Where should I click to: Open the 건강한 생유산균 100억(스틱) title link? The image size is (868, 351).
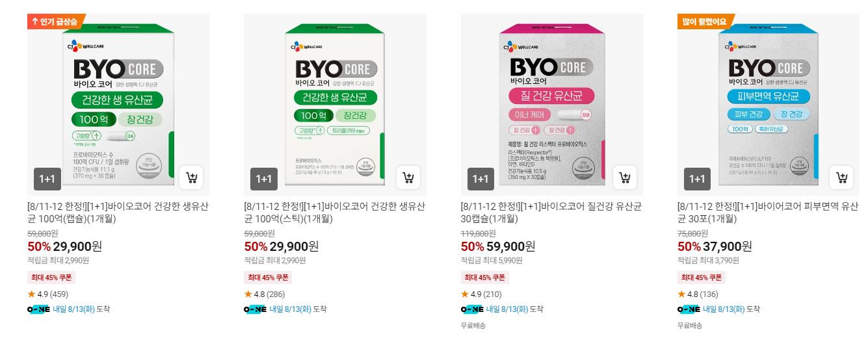335,213
